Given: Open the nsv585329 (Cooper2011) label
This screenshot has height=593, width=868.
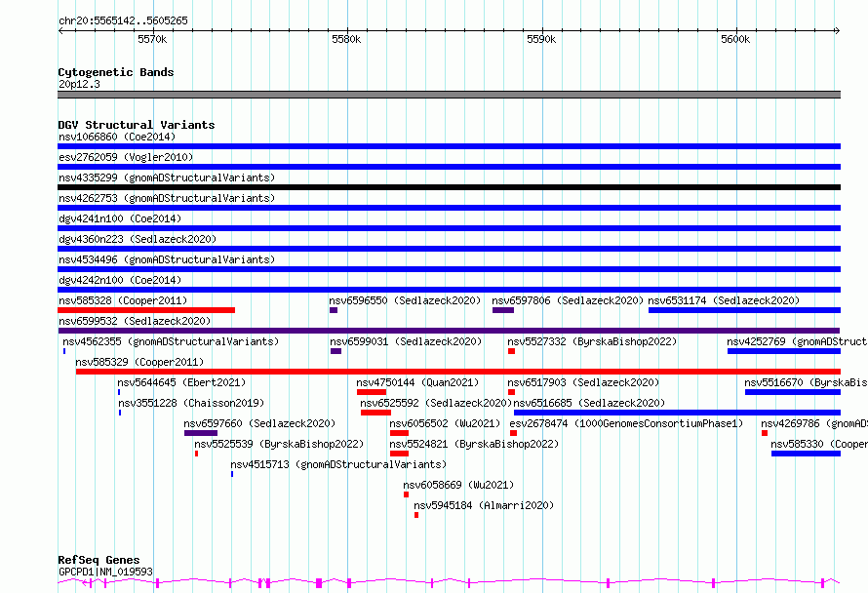Looking at the screenshot, I should tap(139, 362).
